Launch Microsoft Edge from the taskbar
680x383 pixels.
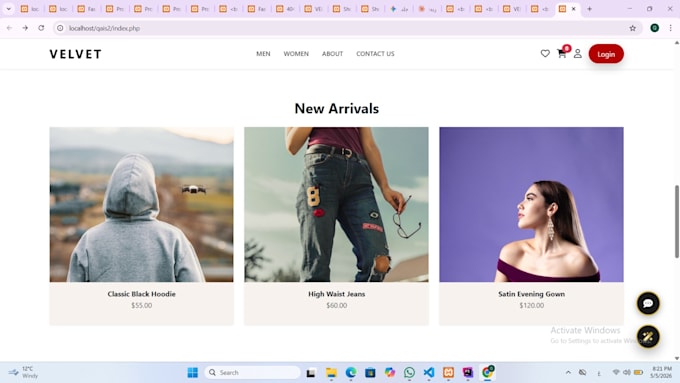coord(351,373)
